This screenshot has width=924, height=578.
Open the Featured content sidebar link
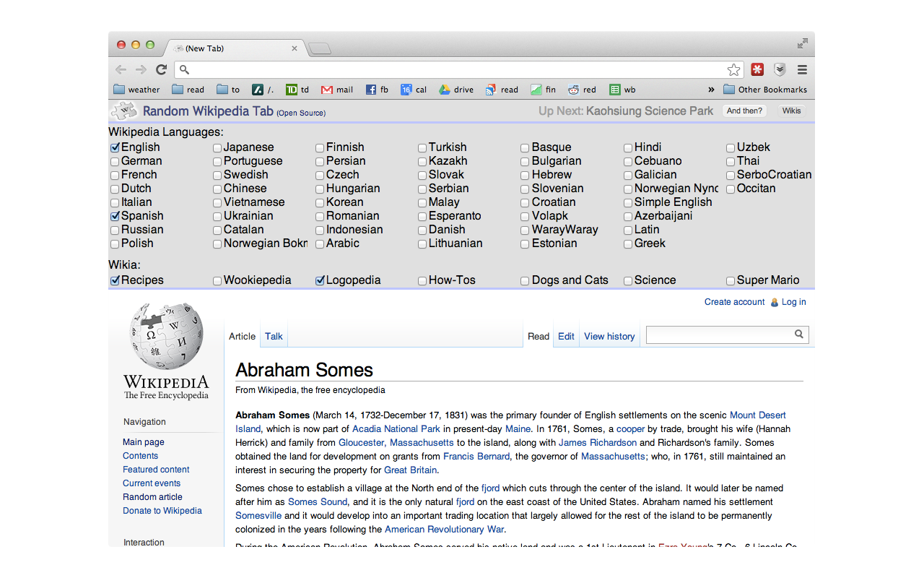(x=156, y=470)
